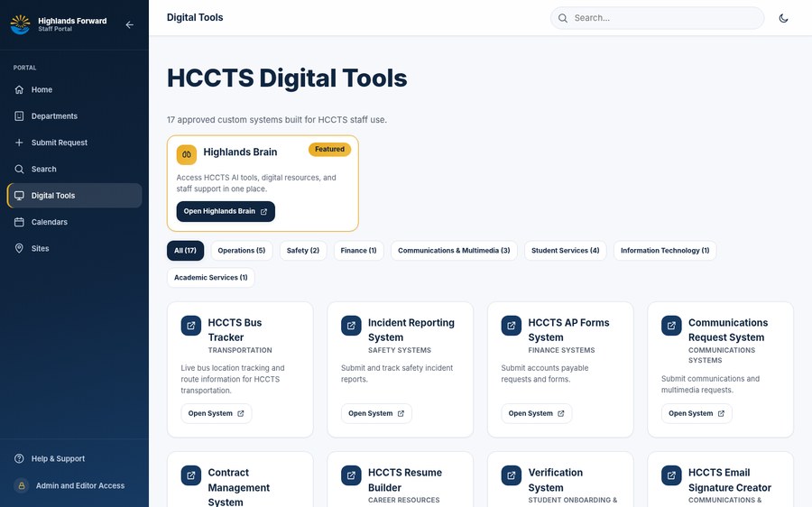Image resolution: width=812 pixels, height=507 pixels.
Task: Click the sidebar Search magnifier icon
Action: tap(19, 169)
